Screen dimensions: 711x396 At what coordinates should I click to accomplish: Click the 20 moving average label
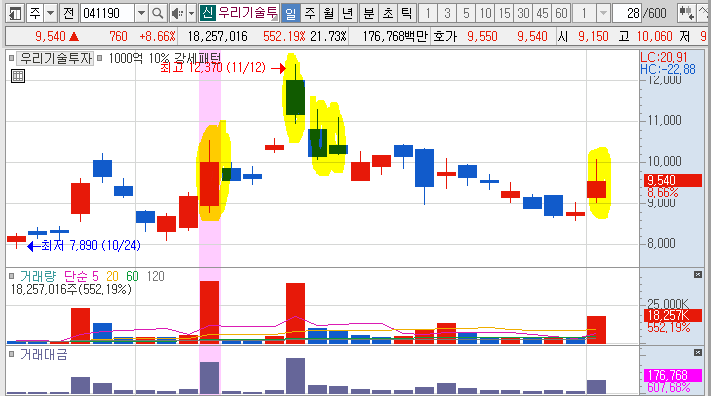pyautogui.click(x=112, y=276)
